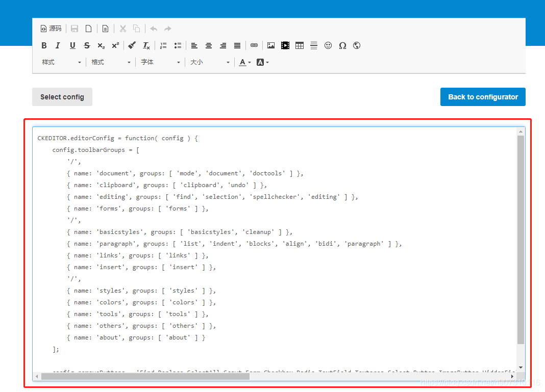Viewport: 545px width, 392px height.
Task: Click the line with name: 'colors'
Action: tap(141, 302)
